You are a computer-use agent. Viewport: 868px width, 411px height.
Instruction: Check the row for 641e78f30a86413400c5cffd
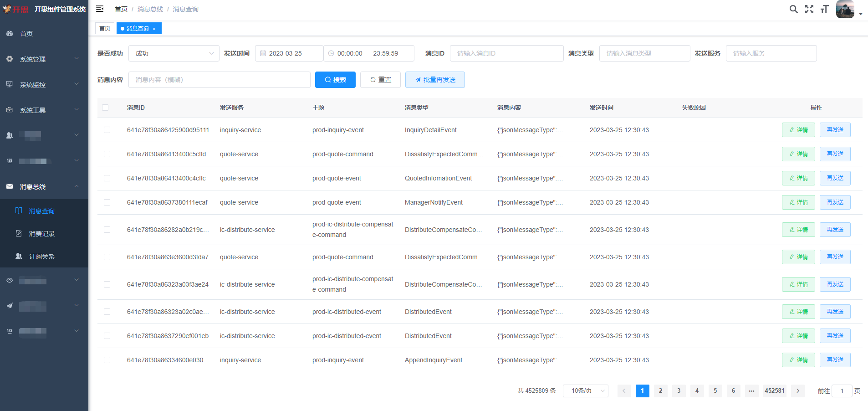[107, 154]
